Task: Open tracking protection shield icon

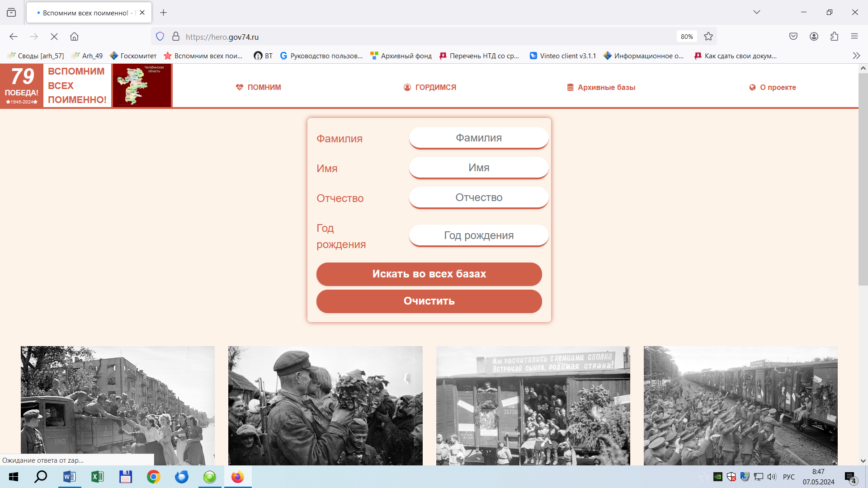Action: (160, 37)
